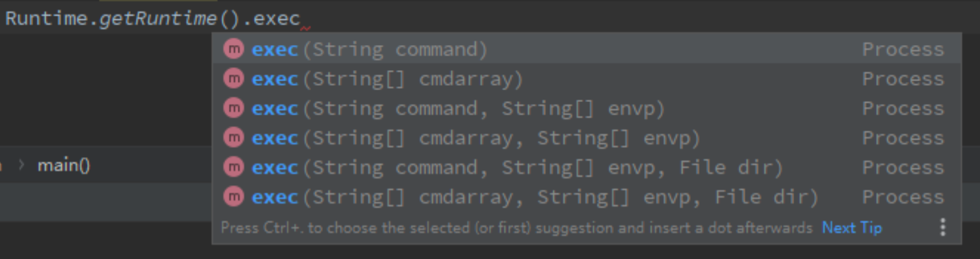Click method icon for exec(String[] cmdarray, String[] envp)
This screenshot has height=259, width=980.
(233, 138)
